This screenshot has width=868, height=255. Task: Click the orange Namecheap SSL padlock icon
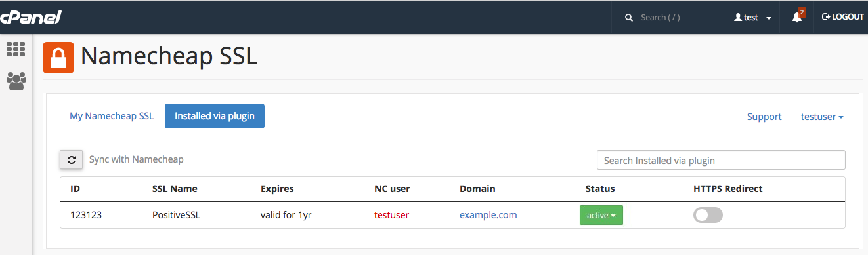click(x=58, y=58)
